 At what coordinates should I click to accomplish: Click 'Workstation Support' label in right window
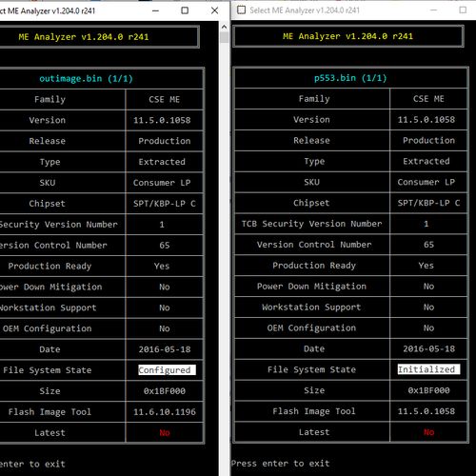point(311,307)
